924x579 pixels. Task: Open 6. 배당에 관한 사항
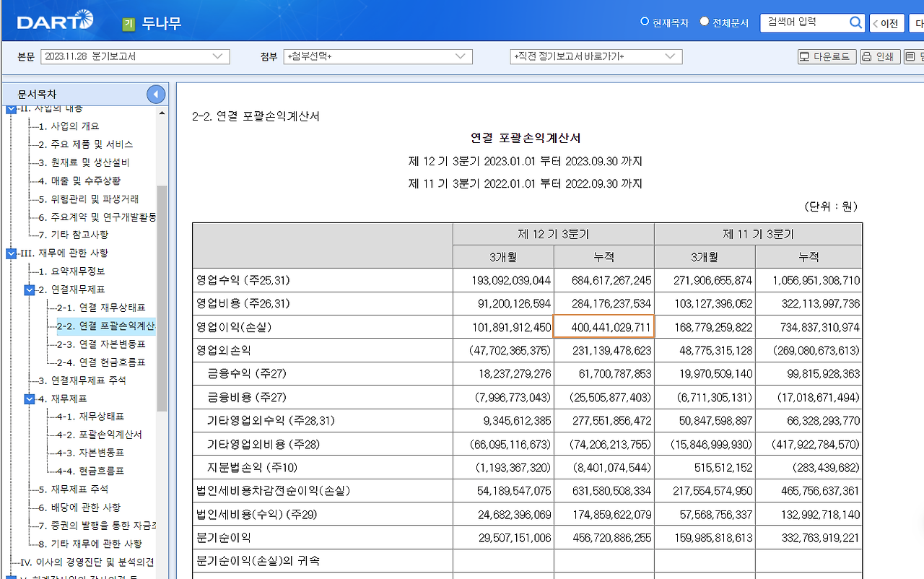point(80,508)
